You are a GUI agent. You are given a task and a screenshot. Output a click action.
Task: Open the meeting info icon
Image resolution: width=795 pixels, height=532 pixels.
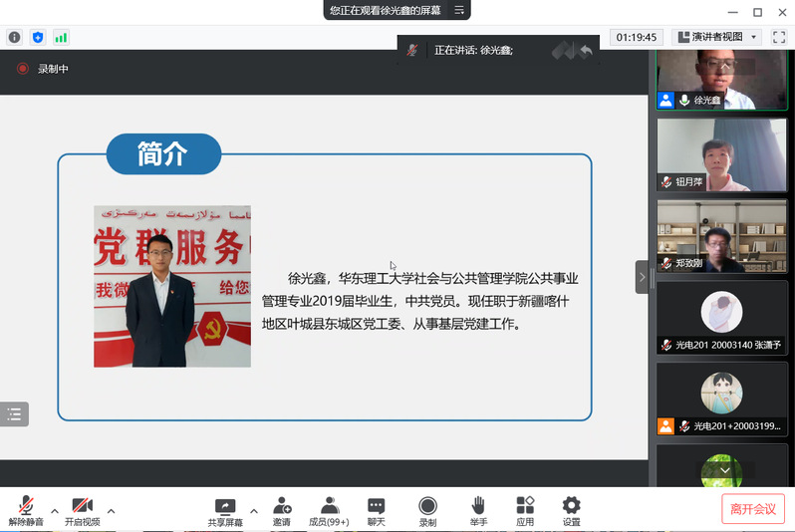coord(14,37)
